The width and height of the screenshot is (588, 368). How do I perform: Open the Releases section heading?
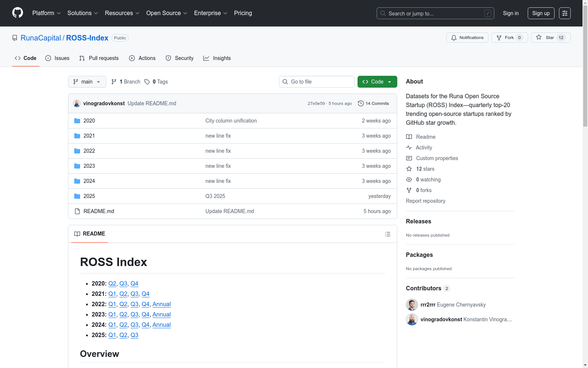click(419, 221)
